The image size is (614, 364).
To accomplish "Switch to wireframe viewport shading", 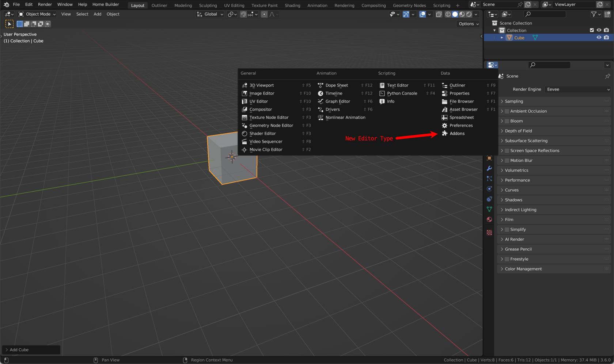I will pos(448,14).
